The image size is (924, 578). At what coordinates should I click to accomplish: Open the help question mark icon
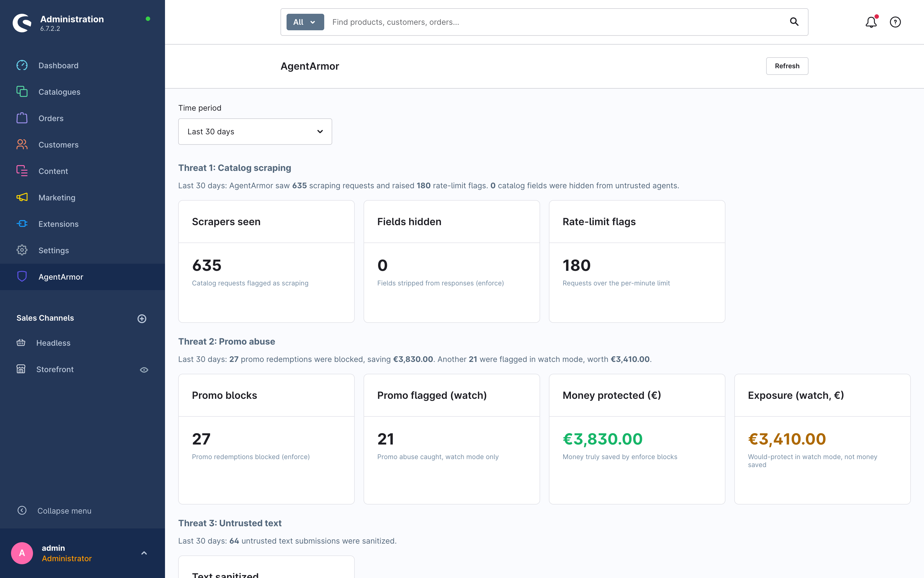point(895,22)
